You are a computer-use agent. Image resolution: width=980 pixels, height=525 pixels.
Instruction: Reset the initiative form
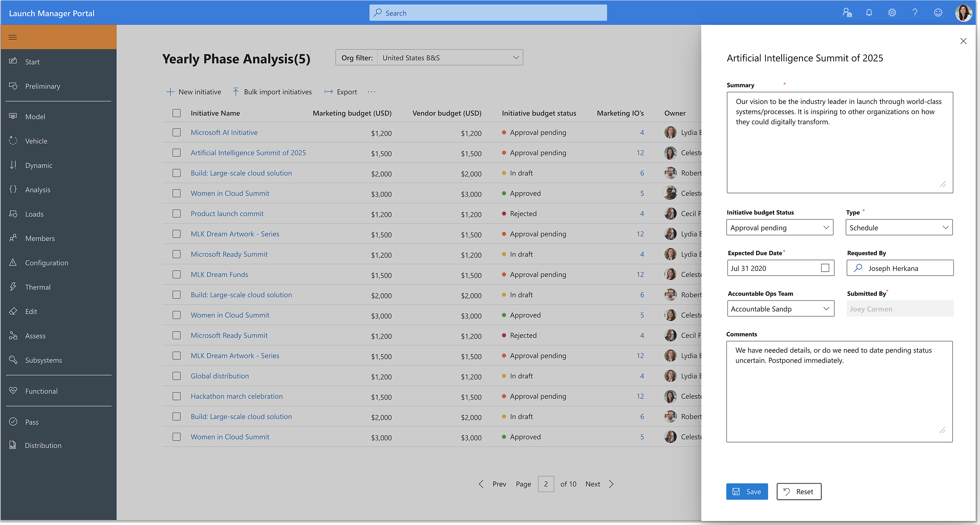point(799,491)
